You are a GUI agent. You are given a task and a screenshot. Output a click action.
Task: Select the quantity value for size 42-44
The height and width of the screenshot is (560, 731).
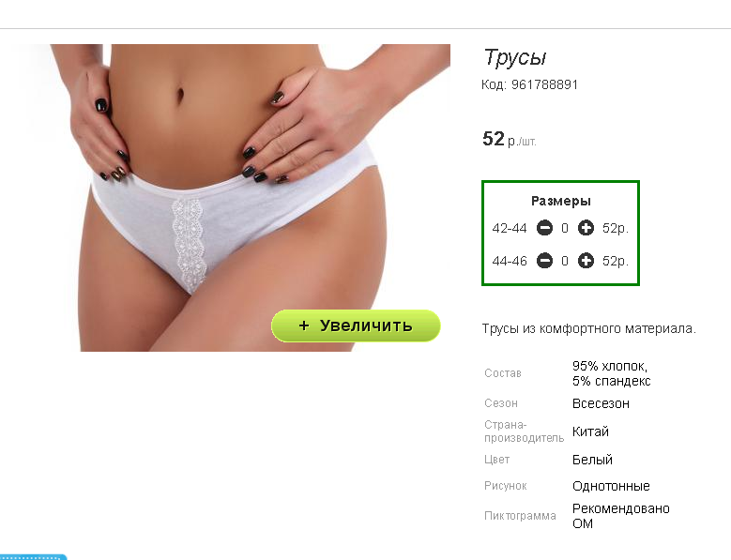tap(565, 228)
